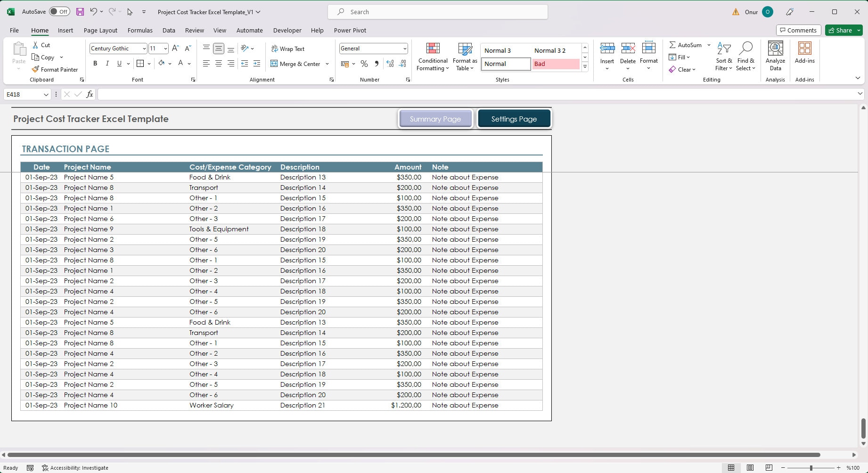The width and height of the screenshot is (868, 473).
Task: Toggle AutoSave off switch
Action: (60, 11)
